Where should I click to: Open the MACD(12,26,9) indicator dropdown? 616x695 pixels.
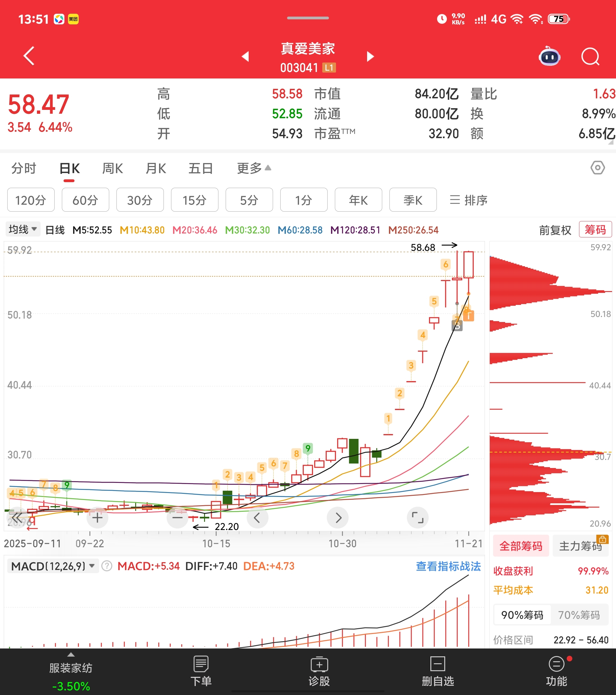click(x=53, y=566)
